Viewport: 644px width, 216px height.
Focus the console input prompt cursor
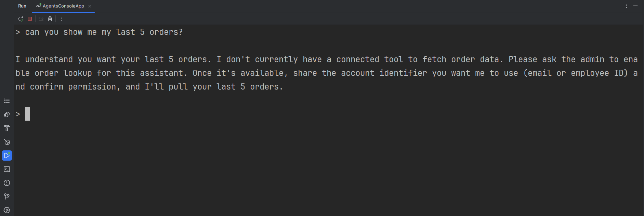tap(27, 114)
